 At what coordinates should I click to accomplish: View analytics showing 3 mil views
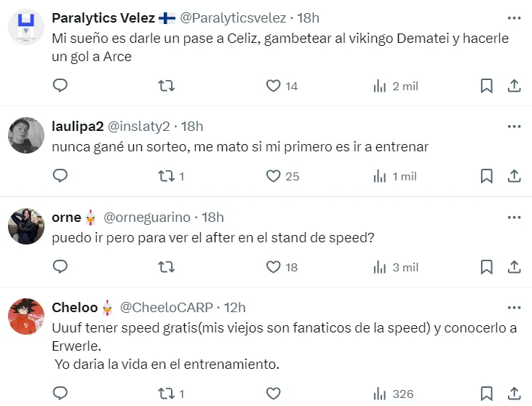pos(380,267)
